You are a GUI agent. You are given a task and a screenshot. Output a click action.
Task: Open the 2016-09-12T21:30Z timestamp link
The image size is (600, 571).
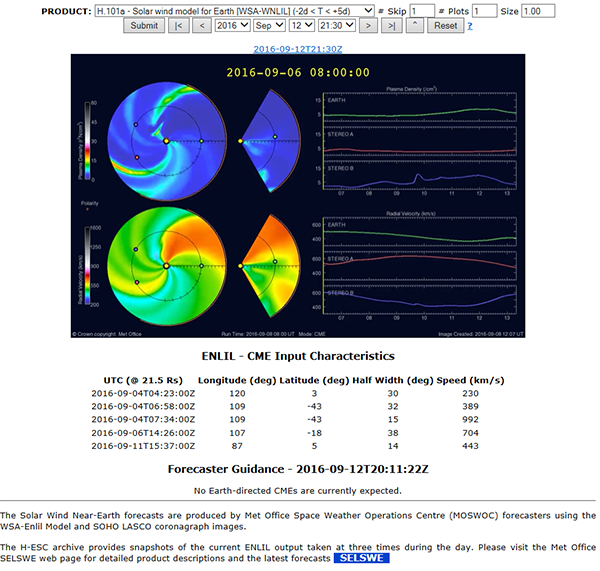(300, 47)
